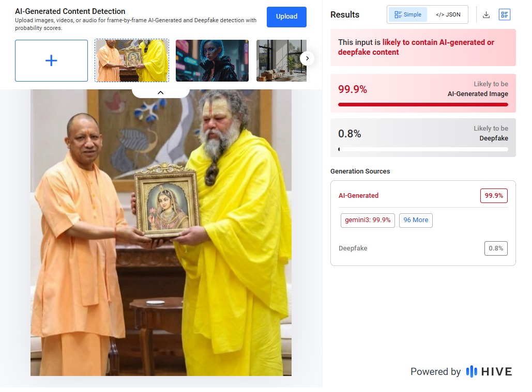Collapse the thumbnail strip with up chevron

pos(160,92)
